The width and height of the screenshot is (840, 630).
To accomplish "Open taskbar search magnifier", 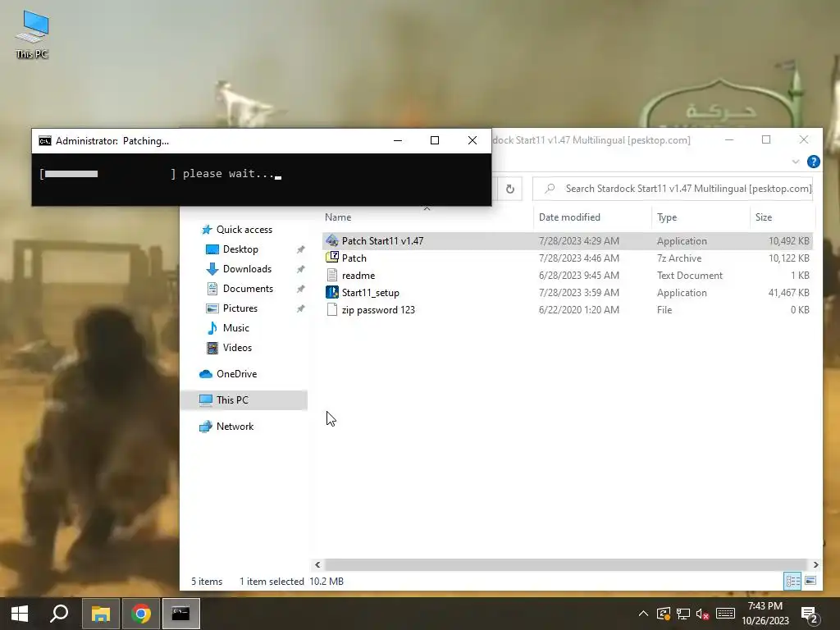I will coord(59,614).
